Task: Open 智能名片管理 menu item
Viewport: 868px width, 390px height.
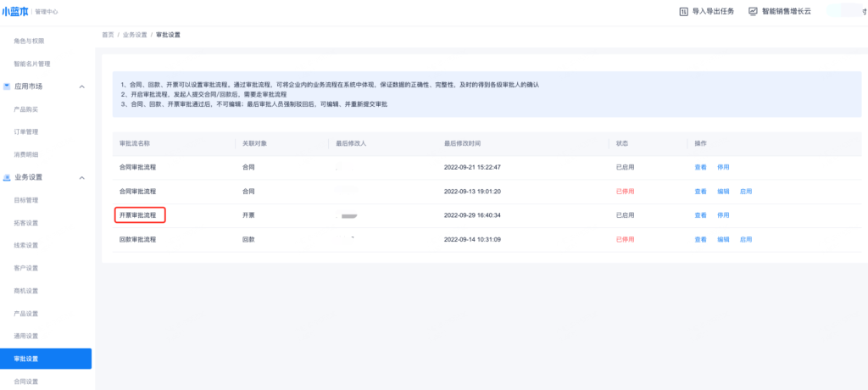Action: (32, 64)
